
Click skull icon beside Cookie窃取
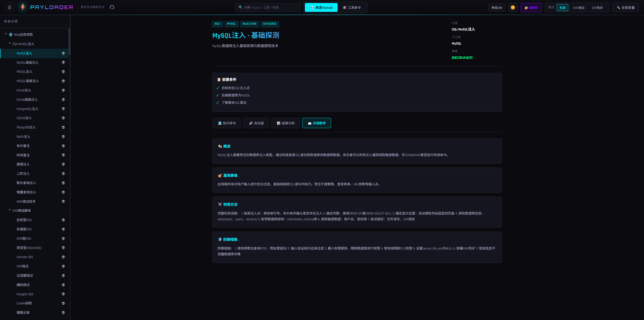(63, 303)
